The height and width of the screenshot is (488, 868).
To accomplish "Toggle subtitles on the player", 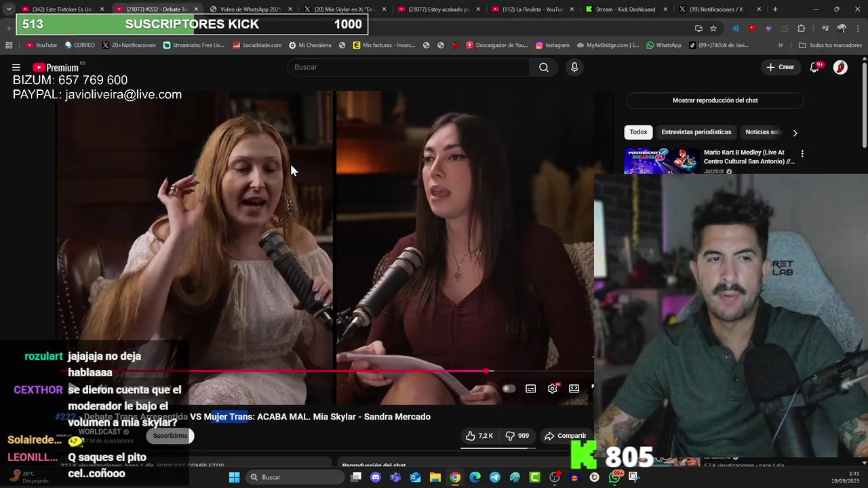I will (x=531, y=388).
